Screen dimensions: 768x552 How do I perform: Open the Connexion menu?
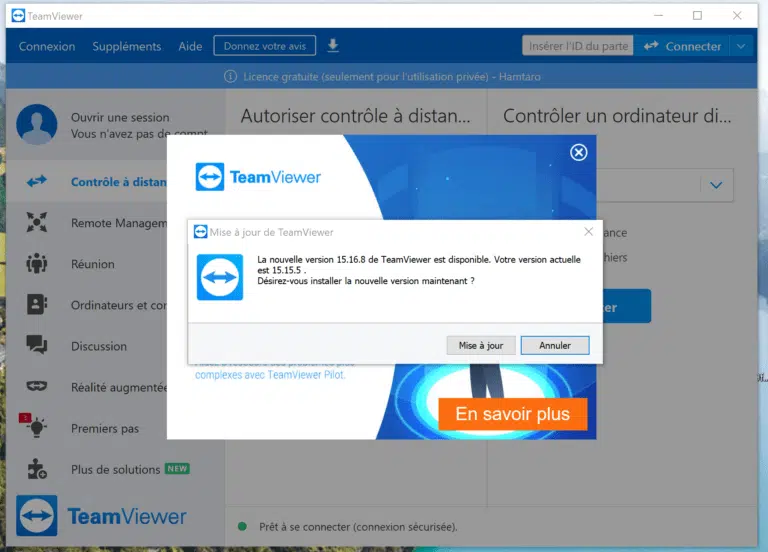point(47,47)
